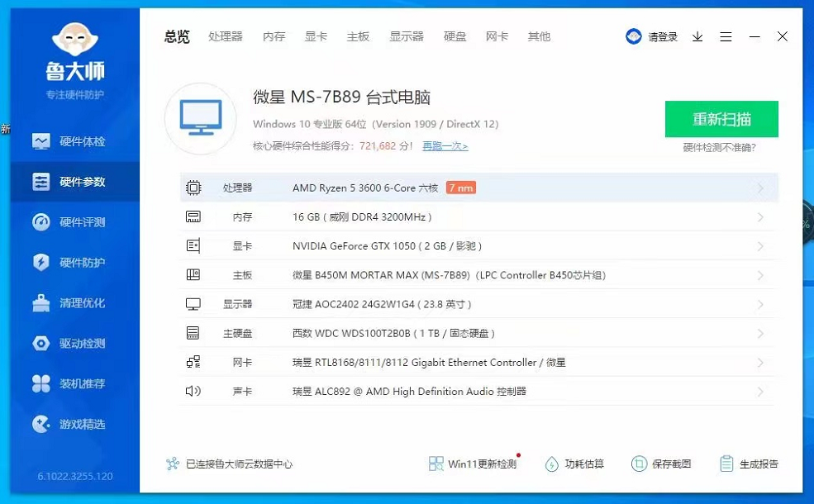Open the hamburger menu icon
This screenshot has width=814, height=504.
(726, 36)
